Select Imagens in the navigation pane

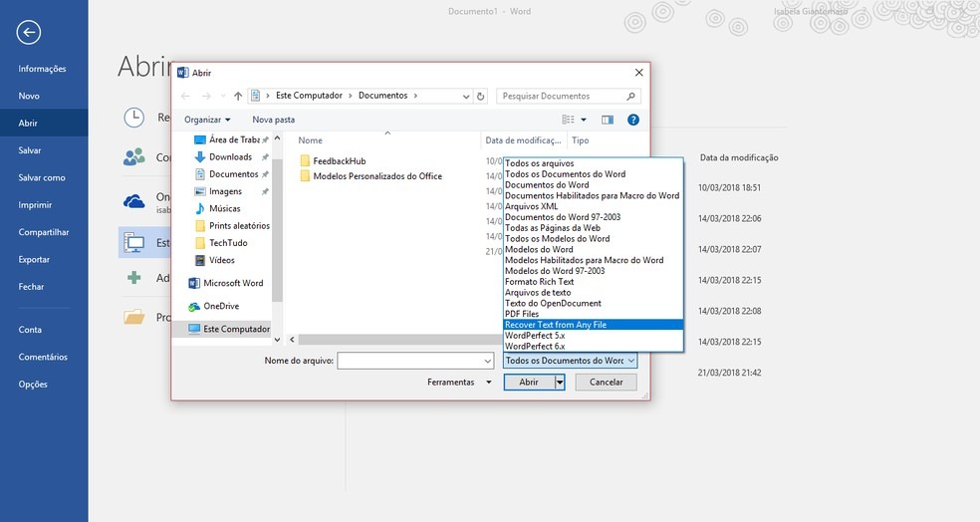pyautogui.click(x=225, y=191)
